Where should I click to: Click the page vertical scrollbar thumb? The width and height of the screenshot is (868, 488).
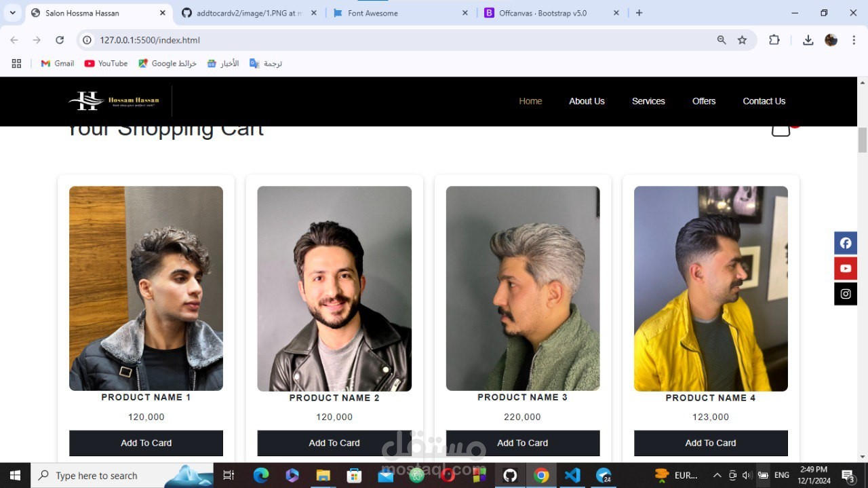point(863,140)
